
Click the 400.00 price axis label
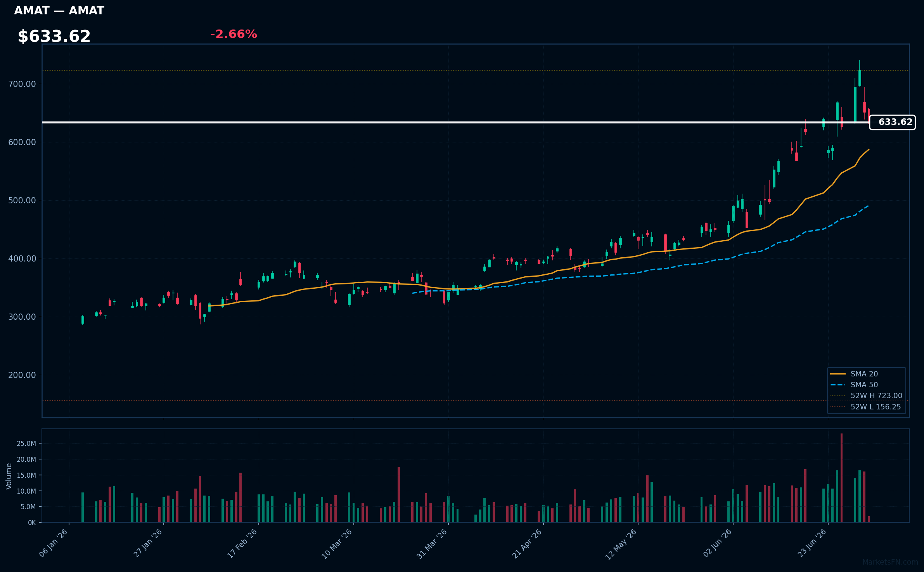(22, 258)
